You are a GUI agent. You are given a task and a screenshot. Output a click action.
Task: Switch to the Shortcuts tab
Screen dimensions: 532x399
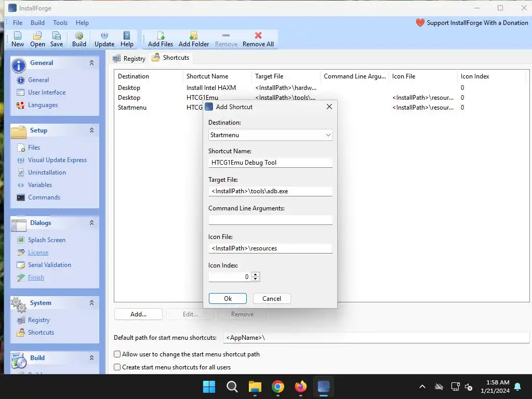(171, 58)
